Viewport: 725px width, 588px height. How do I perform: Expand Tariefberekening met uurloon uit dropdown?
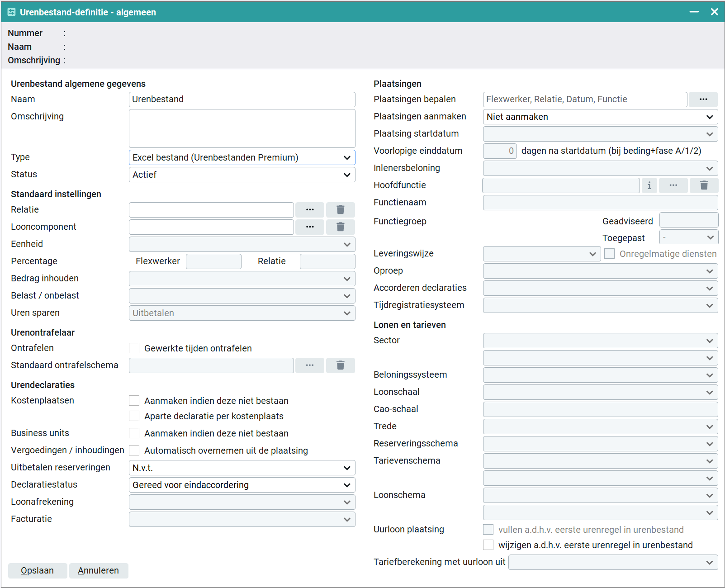pyautogui.click(x=613, y=562)
